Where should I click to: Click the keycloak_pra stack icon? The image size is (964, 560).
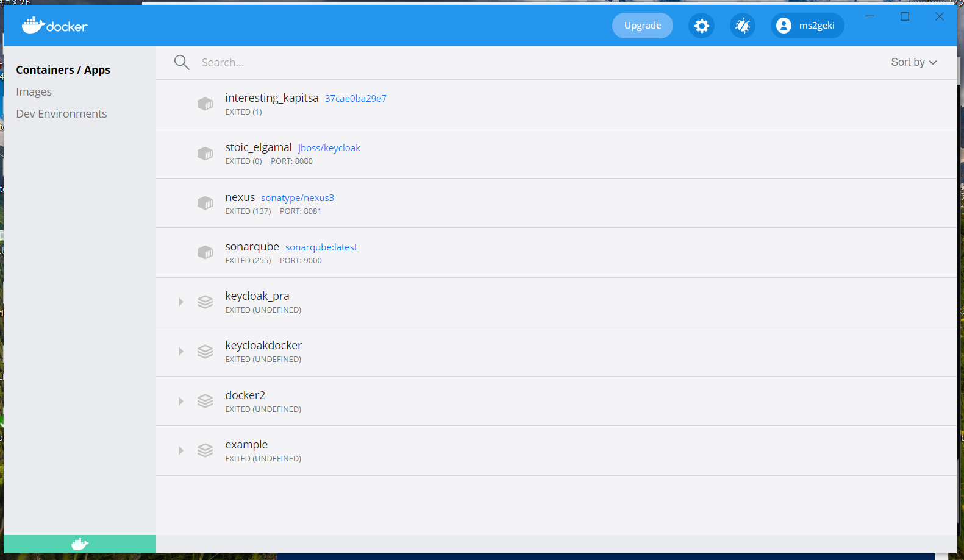tap(205, 302)
